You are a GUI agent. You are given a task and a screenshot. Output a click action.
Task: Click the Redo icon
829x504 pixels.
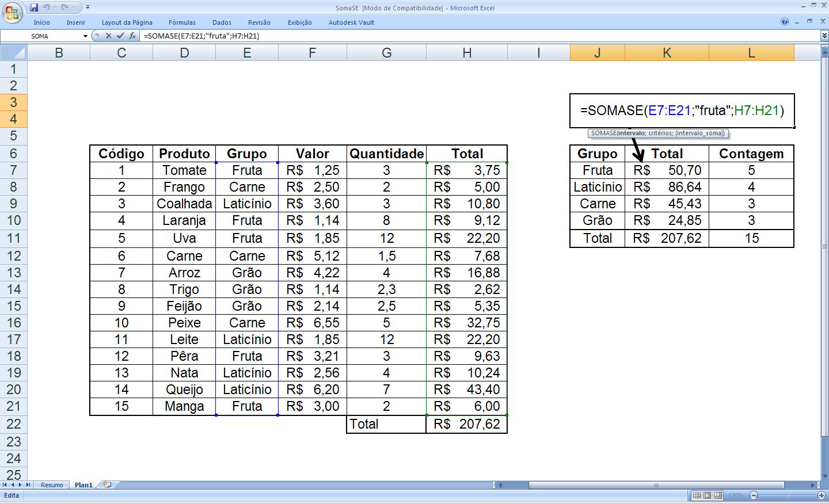[x=66, y=7]
